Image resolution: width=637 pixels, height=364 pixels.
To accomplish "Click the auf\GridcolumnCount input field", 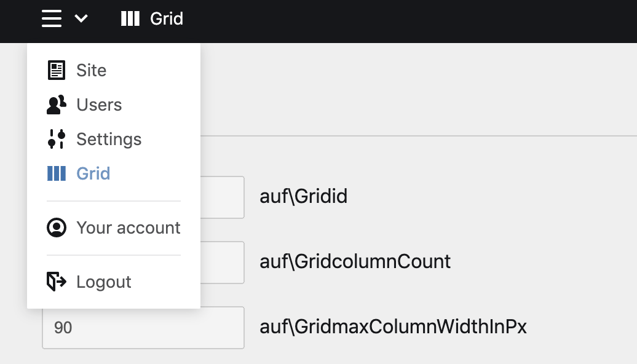I will click(x=222, y=262).
